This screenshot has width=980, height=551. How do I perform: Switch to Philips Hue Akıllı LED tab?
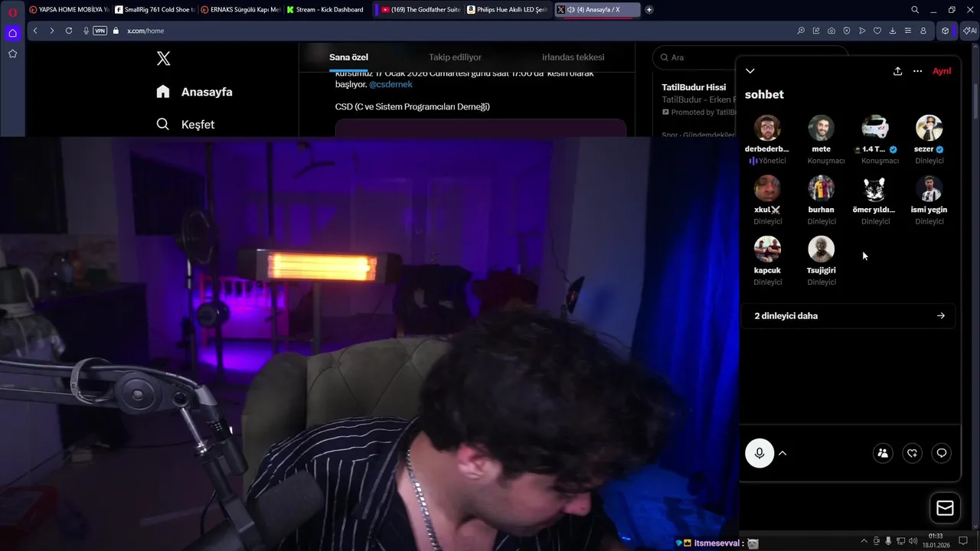click(x=507, y=10)
